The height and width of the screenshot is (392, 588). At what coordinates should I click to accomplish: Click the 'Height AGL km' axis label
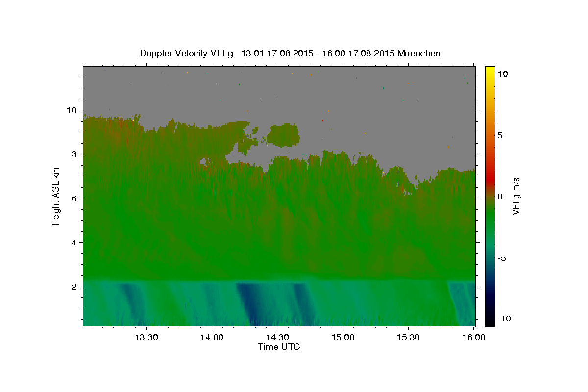point(56,196)
